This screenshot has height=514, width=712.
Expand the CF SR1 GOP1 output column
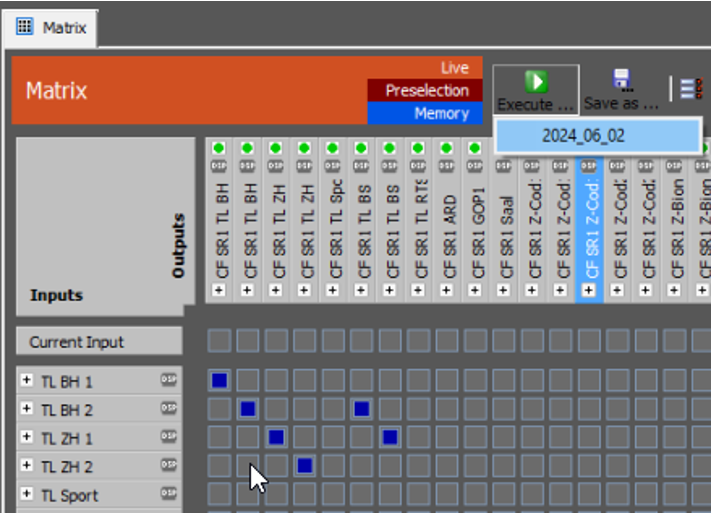click(475, 290)
